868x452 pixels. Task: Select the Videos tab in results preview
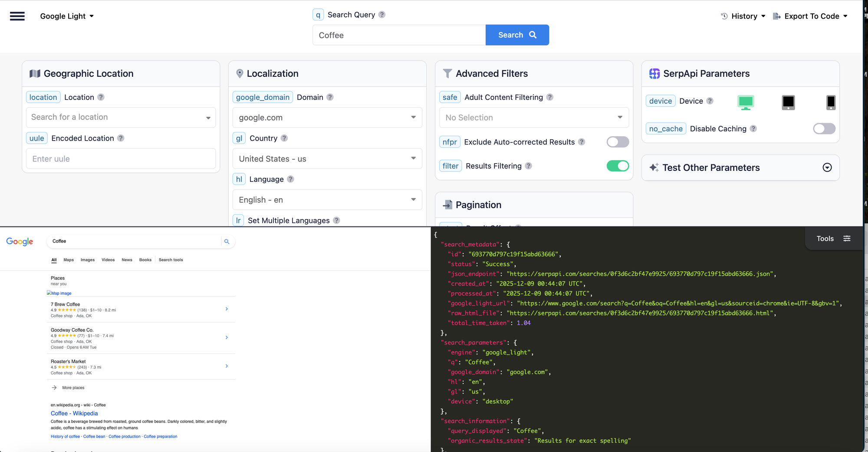(x=108, y=260)
